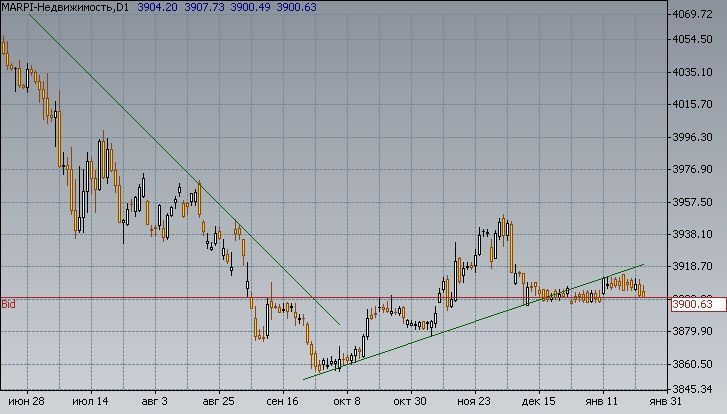This screenshot has height=414, width=727.
Task: Click the Bid label at left edge
Action: (x=9, y=304)
